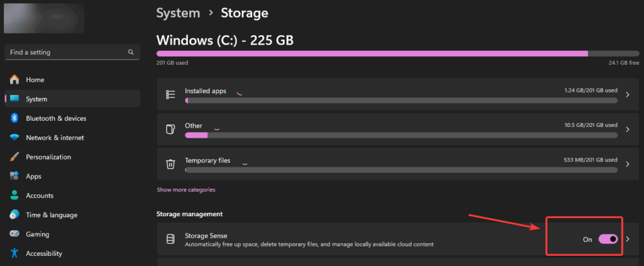Viewport: 644px width, 266px height.
Task: Click the Home icon in sidebar
Action: pos(15,79)
